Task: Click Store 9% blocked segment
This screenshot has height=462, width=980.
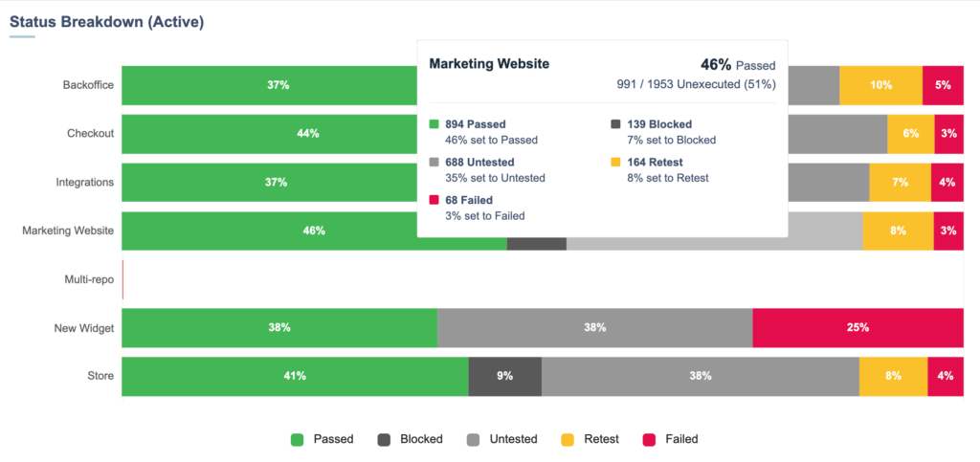Action: 504,376
